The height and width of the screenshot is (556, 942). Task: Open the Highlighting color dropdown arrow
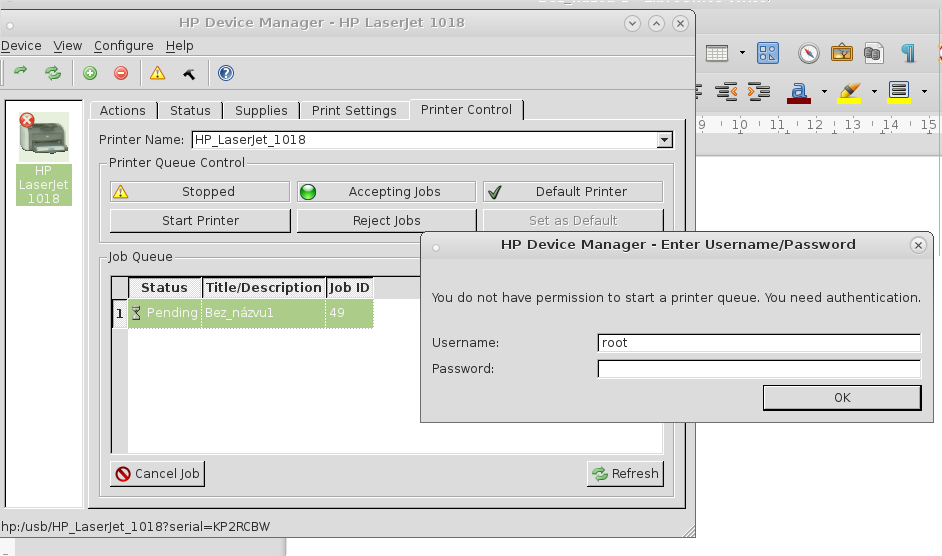click(874, 91)
